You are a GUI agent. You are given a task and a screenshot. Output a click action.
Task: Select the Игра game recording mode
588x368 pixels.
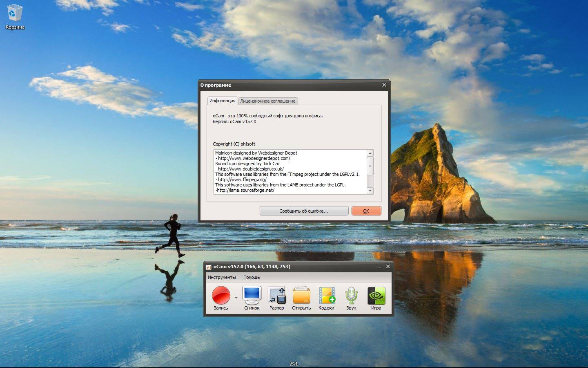pos(376,298)
